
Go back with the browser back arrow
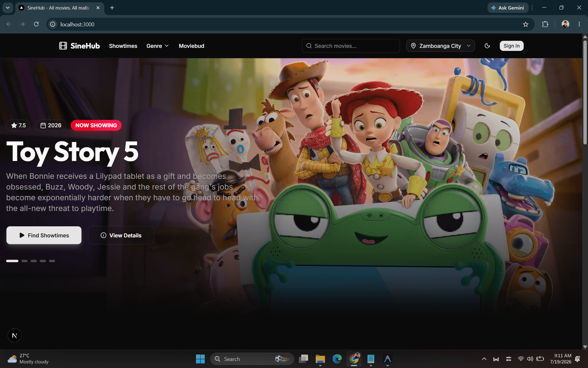pyautogui.click(x=9, y=24)
